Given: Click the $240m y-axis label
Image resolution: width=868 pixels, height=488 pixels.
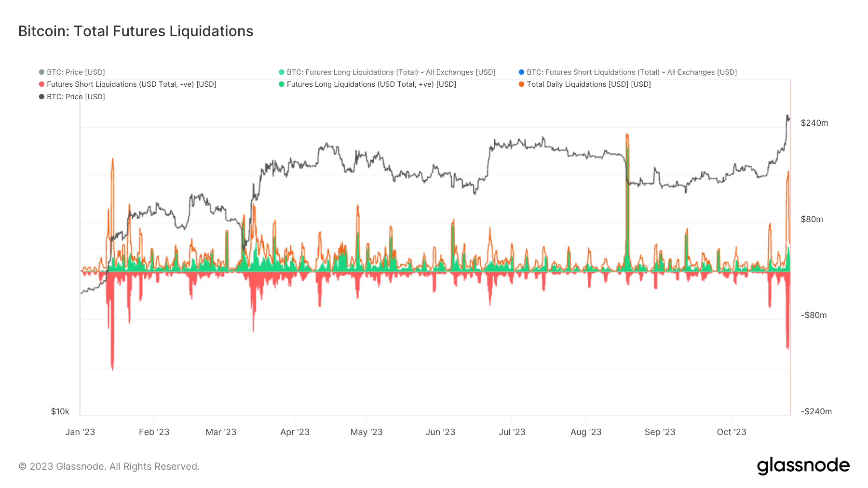Looking at the screenshot, I should point(814,123).
